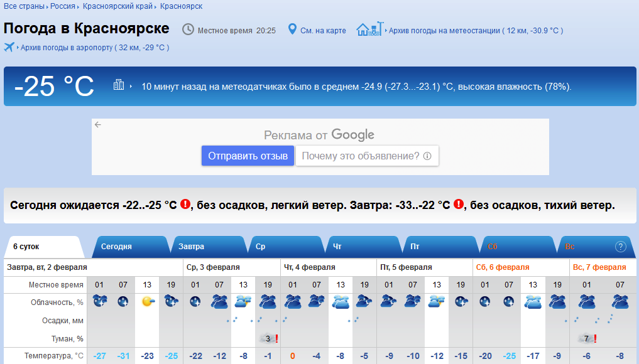Viewport: 639px width, 364px height.
Task: Click the map pin location icon
Action: tap(292, 29)
